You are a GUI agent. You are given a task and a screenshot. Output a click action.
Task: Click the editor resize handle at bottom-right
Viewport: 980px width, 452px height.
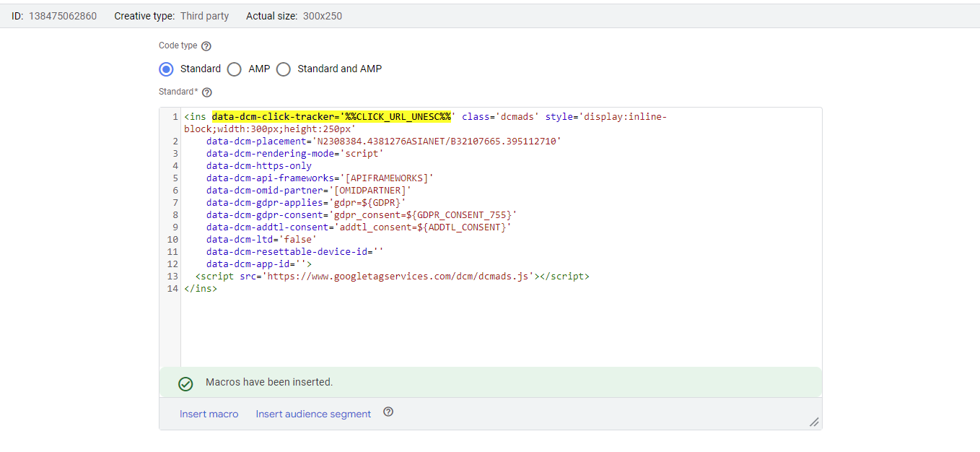pyautogui.click(x=814, y=421)
